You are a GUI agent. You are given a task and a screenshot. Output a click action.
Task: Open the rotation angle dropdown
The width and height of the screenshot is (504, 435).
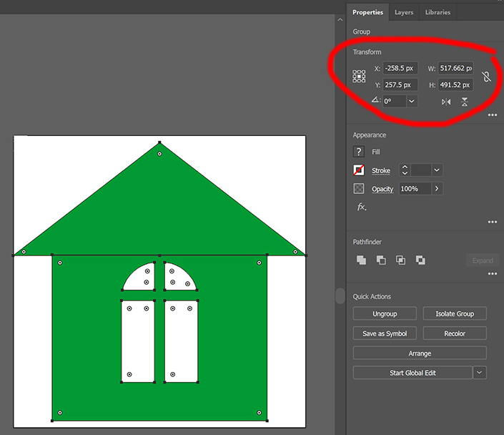(411, 102)
